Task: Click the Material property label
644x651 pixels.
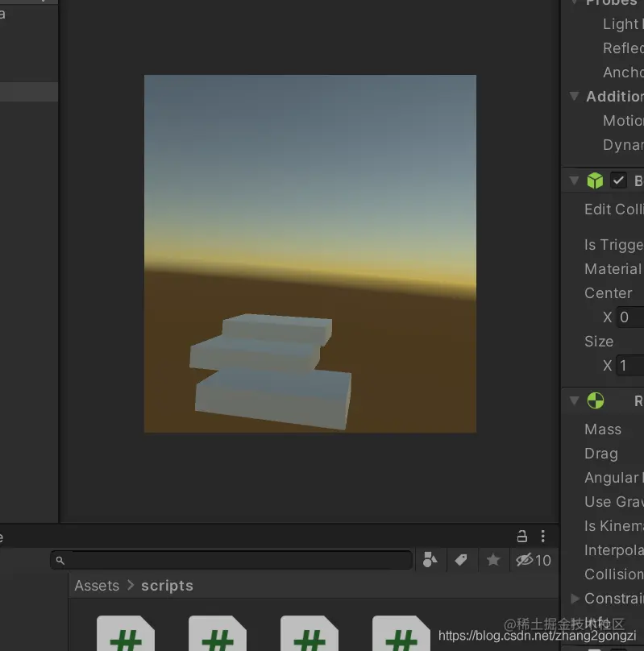Action: [613, 269]
